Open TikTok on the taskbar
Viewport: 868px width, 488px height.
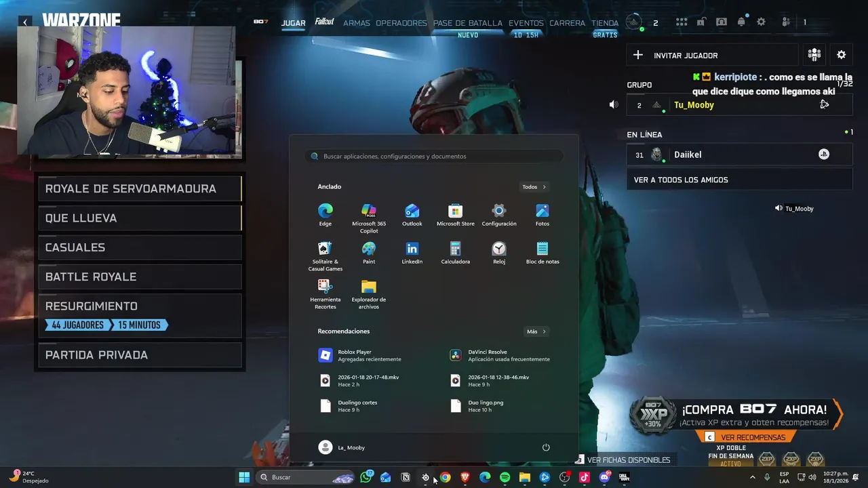585,477
